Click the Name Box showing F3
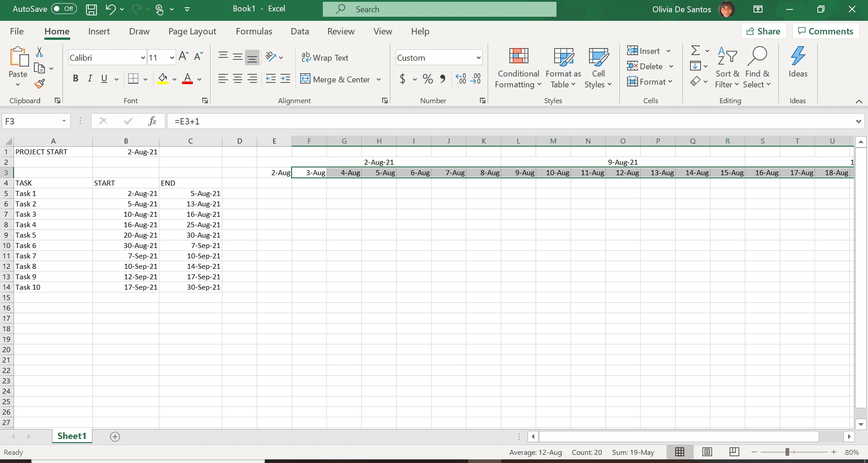The image size is (868, 463). (x=32, y=121)
